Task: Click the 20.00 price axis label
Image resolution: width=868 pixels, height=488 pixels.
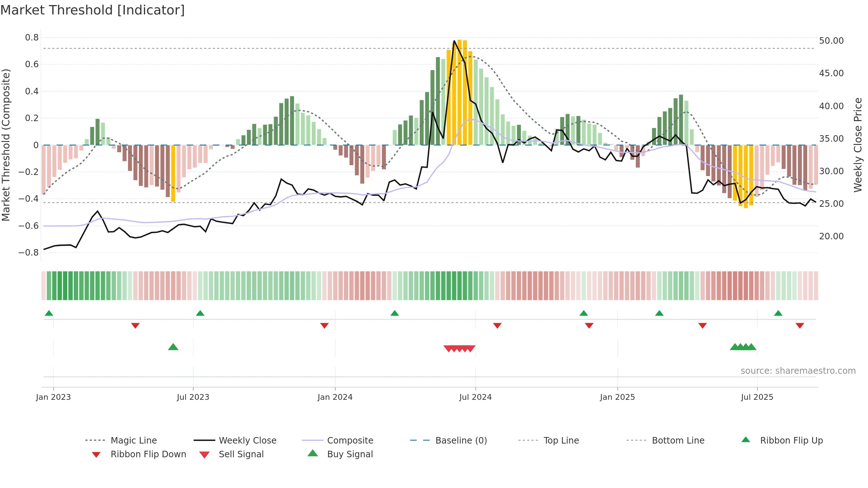Action: coord(831,236)
